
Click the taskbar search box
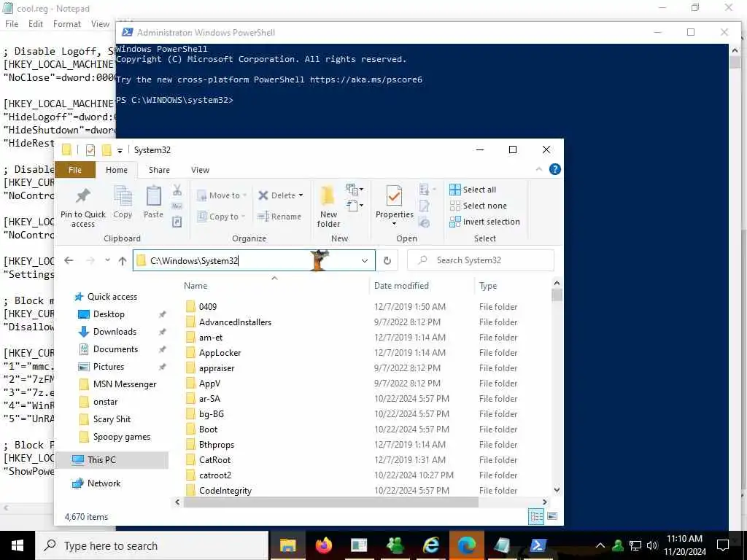(152, 545)
